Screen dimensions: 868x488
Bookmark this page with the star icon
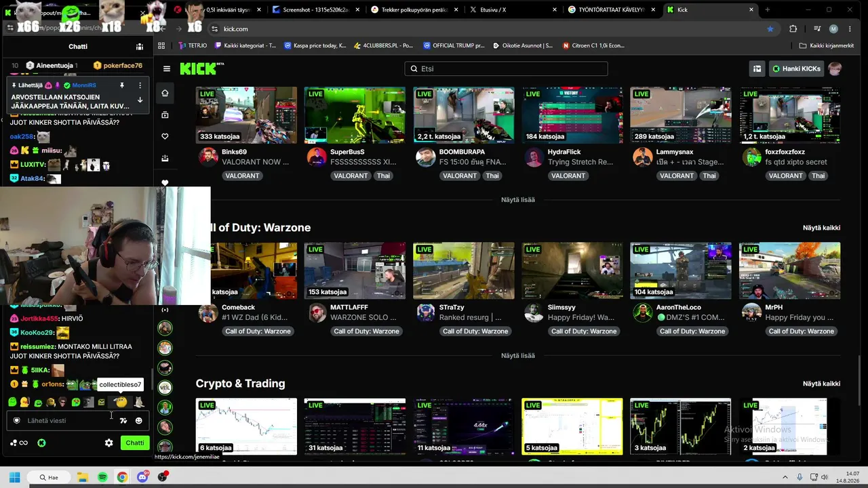[x=770, y=29]
